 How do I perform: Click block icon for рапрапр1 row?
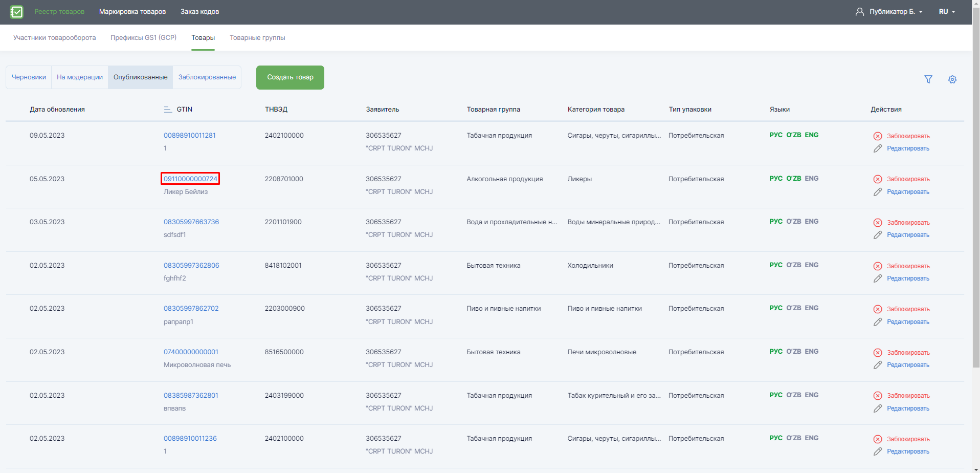pos(878,309)
